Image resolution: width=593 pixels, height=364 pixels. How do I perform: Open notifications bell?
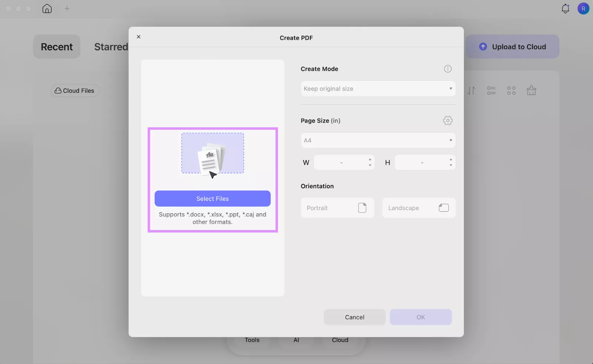click(565, 9)
